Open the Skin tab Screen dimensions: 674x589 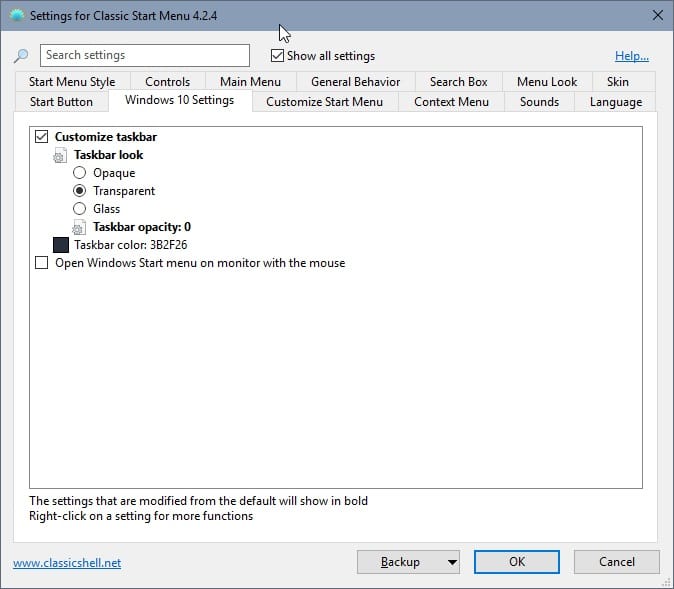pos(617,82)
